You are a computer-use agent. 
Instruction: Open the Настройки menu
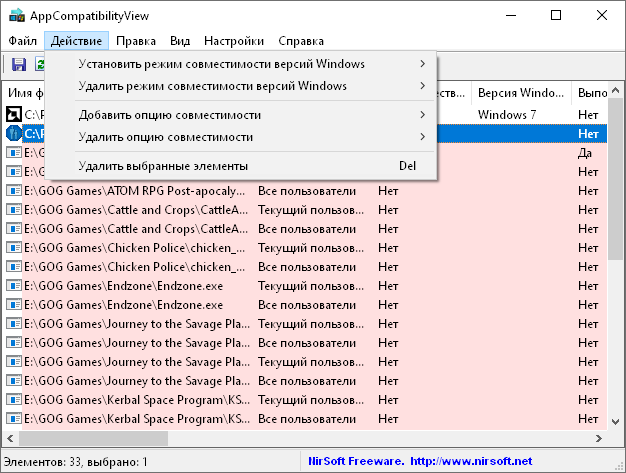(x=234, y=41)
